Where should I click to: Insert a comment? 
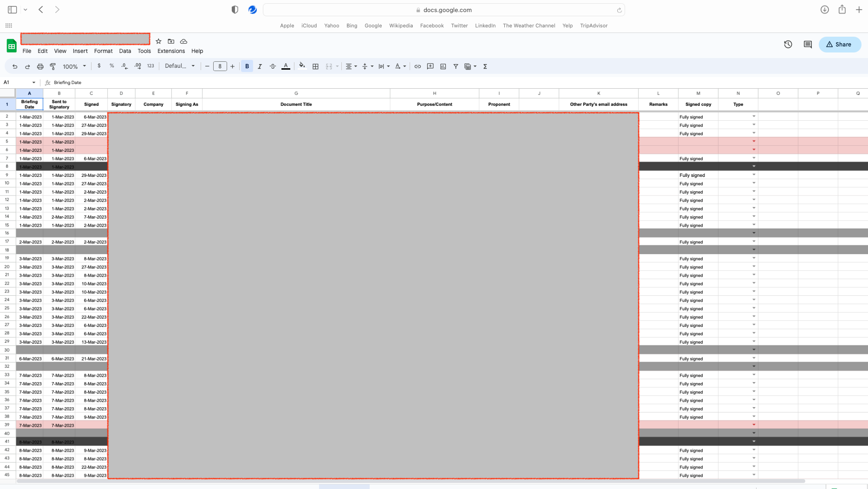click(431, 66)
